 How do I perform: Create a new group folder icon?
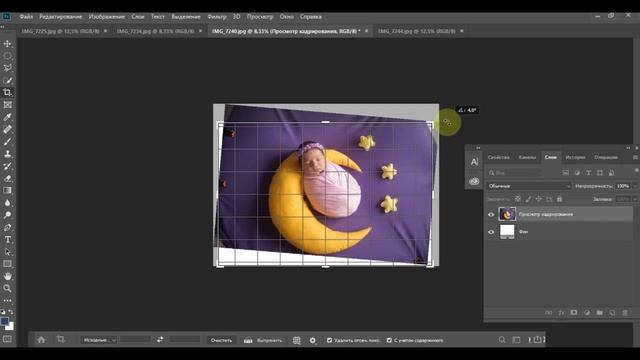pos(599,313)
